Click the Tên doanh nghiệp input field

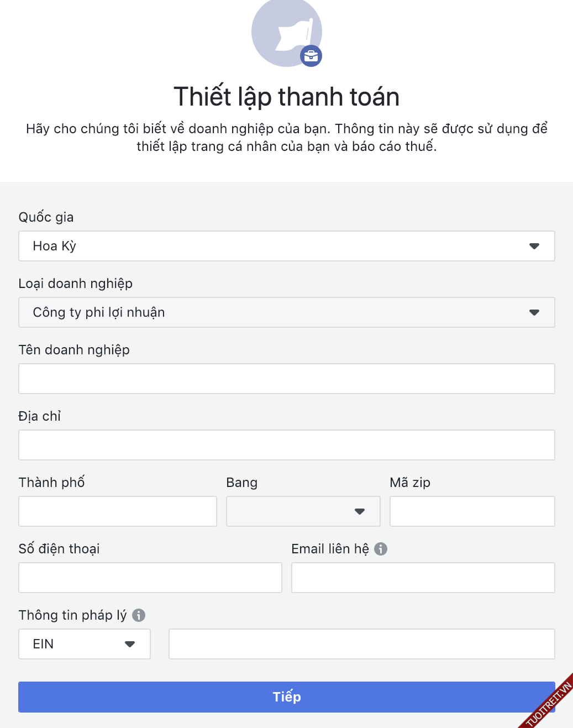286,379
